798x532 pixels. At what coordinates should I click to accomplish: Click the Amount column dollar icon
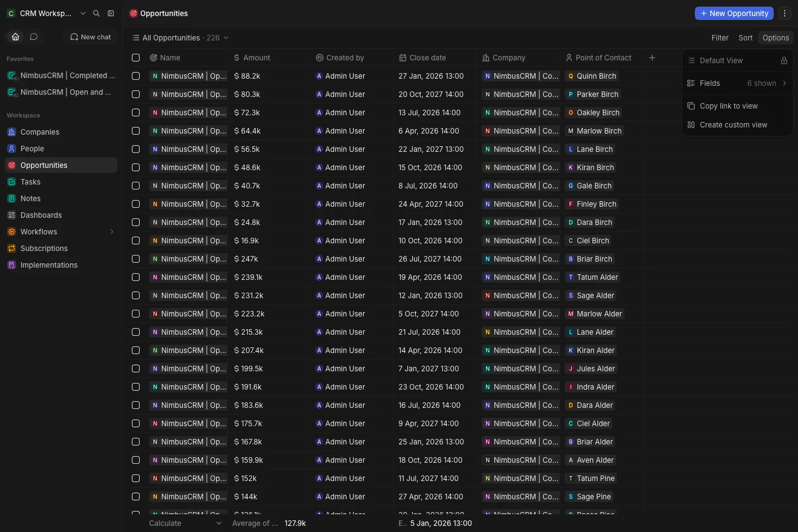[x=237, y=58]
